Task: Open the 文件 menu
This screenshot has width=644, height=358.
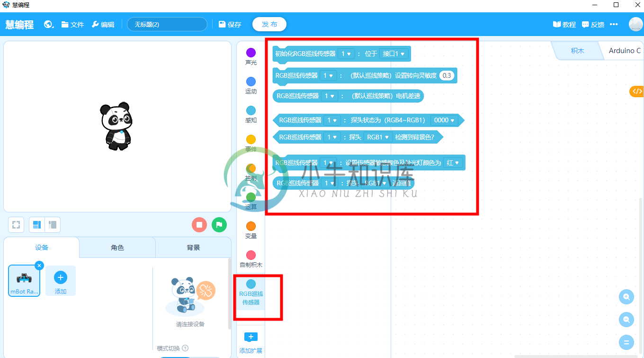Action: (x=72, y=24)
